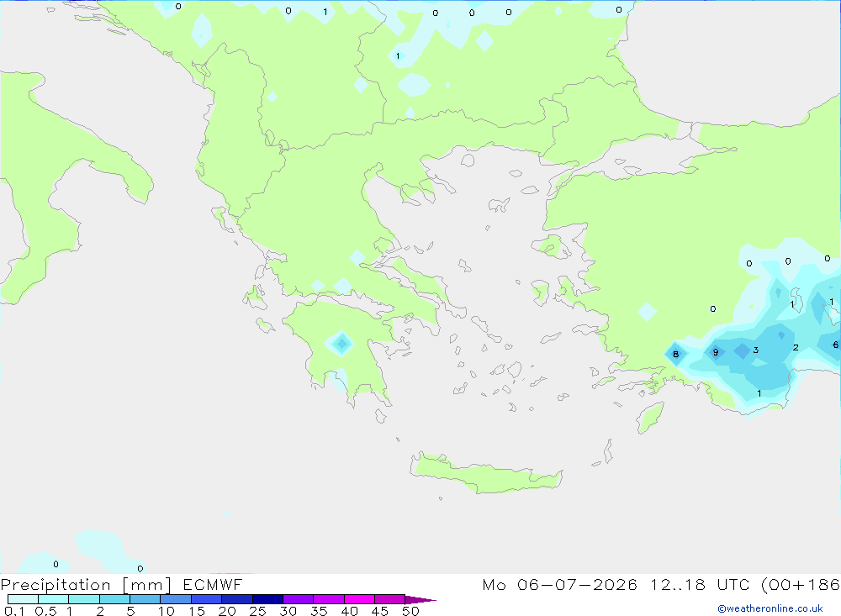The image size is (841, 616).
Task: Click the 40 to 45 mm magenta swatch
Action: (359, 599)
